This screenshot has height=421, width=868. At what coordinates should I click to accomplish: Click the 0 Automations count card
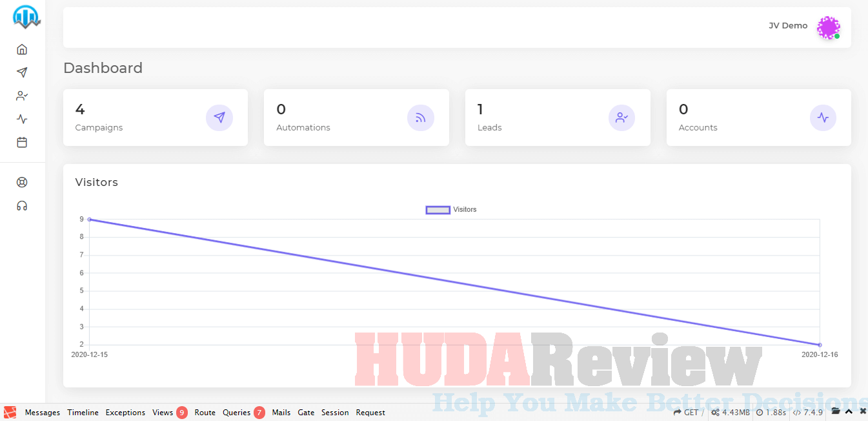356,118
